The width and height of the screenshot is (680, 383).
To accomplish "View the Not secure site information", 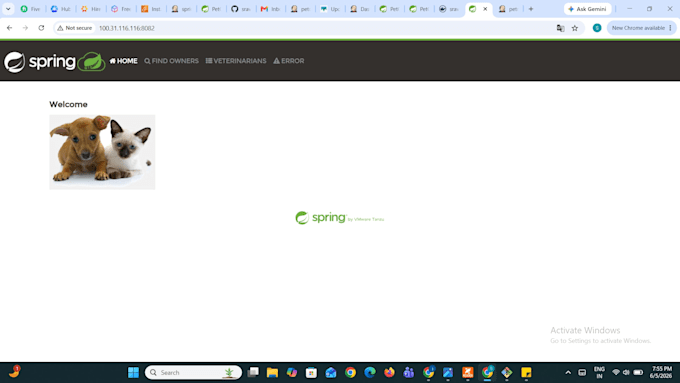I will 75,28.
